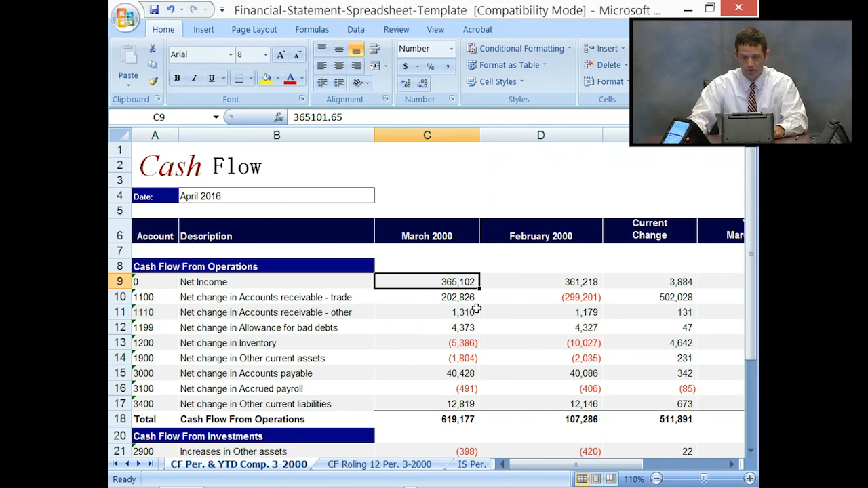Screen dimensions: 868x488
Task: Switch to the Formulas ribbon tab
Action: [311, 29]
